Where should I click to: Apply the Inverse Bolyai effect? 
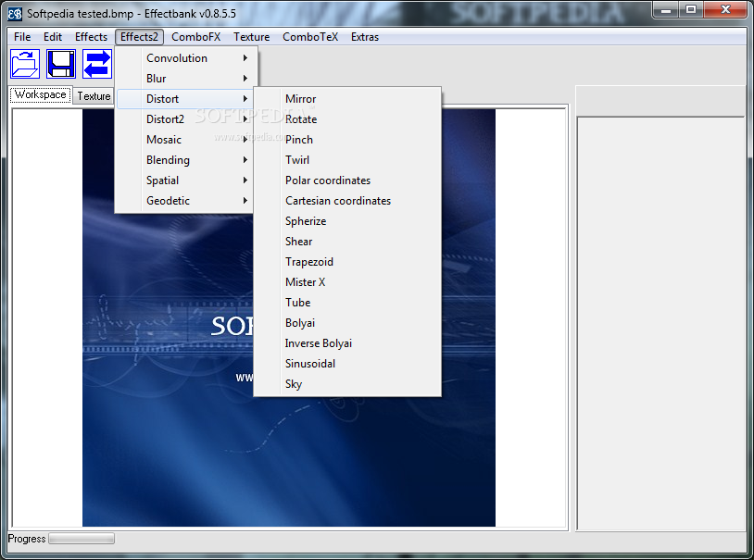(347, 343)
